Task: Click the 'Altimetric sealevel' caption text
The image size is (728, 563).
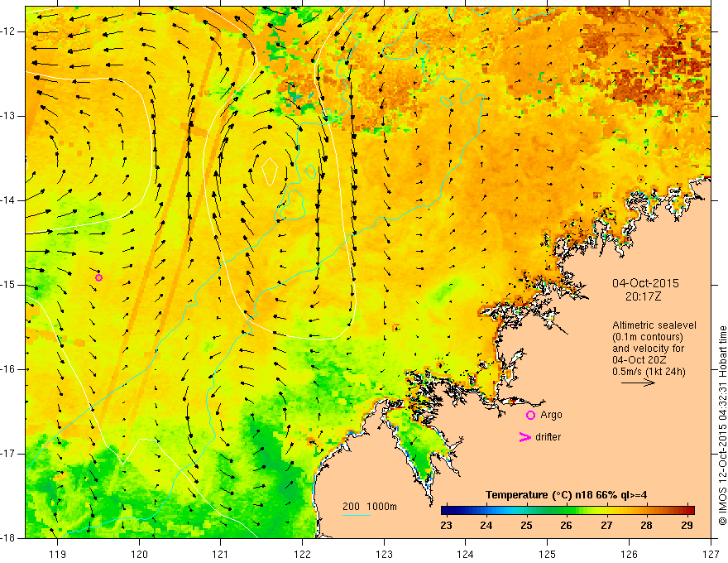Action: [x=654, y=325]
